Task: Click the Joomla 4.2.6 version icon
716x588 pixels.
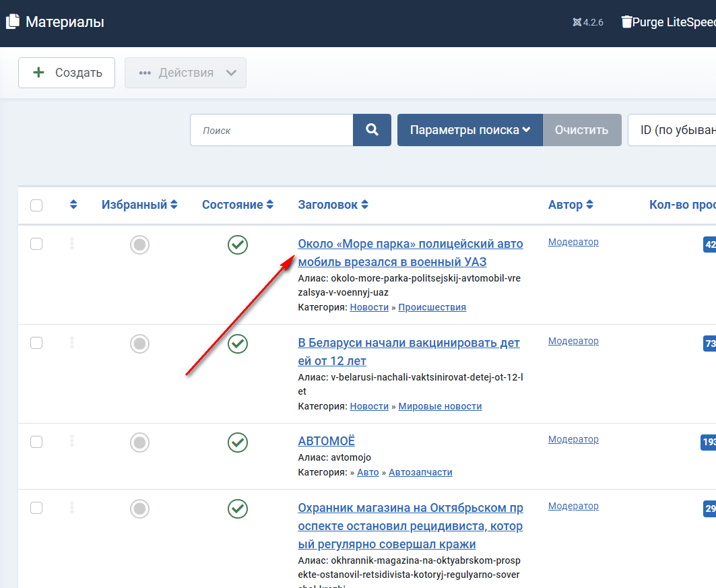Action: click(x=577, y=22)
